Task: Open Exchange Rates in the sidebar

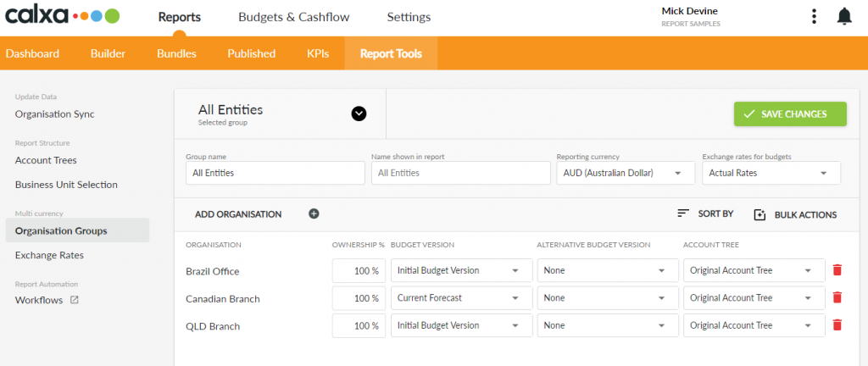Action: point(49,255)
